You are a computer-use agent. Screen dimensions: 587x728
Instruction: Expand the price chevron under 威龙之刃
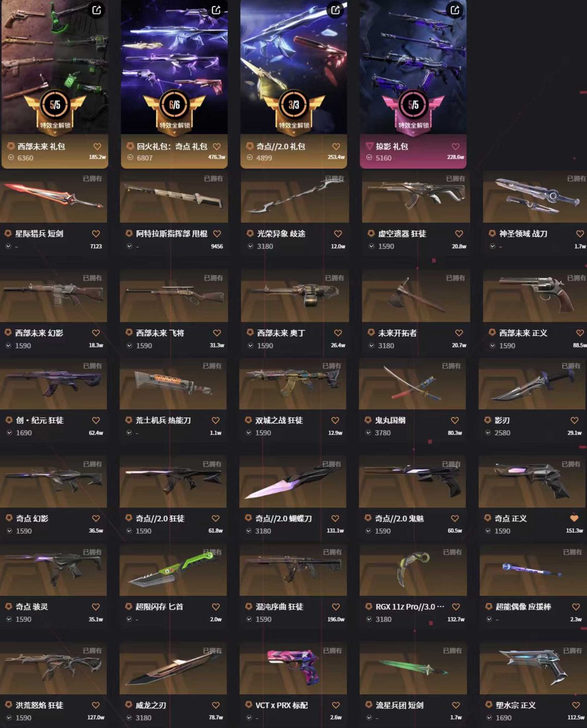coord(129,718)
